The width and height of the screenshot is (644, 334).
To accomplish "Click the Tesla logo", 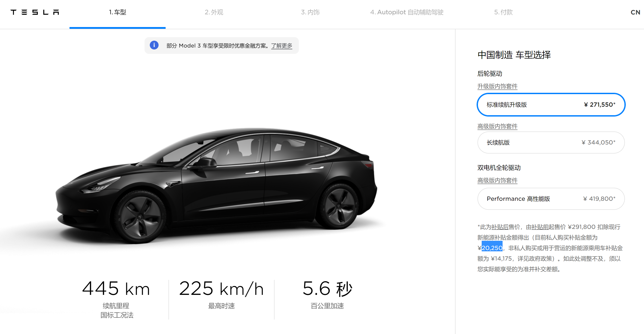I will click(35, 12).
